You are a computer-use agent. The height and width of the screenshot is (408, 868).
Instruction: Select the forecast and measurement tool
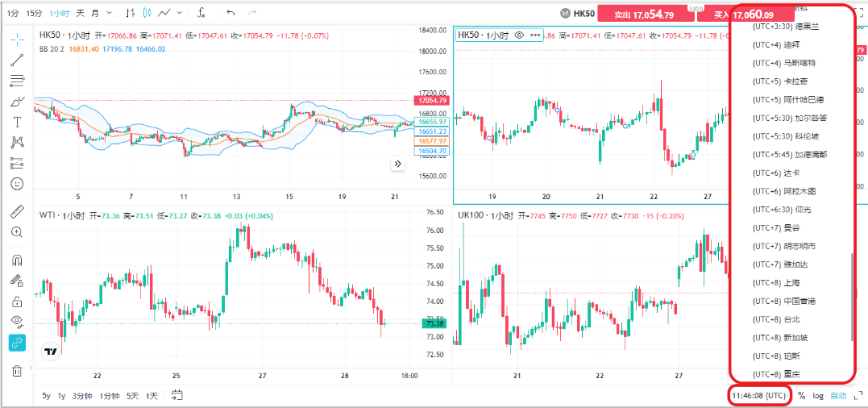point(17,163)
